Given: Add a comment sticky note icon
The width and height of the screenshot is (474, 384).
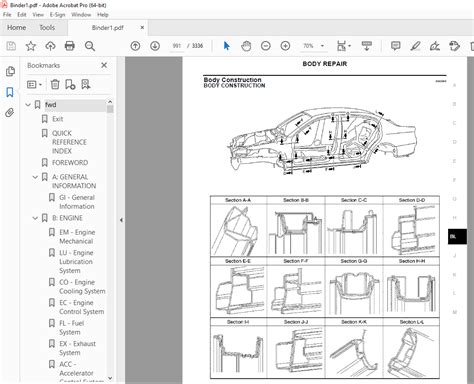Looking at the screenshot, I should (x=395, y=46).
